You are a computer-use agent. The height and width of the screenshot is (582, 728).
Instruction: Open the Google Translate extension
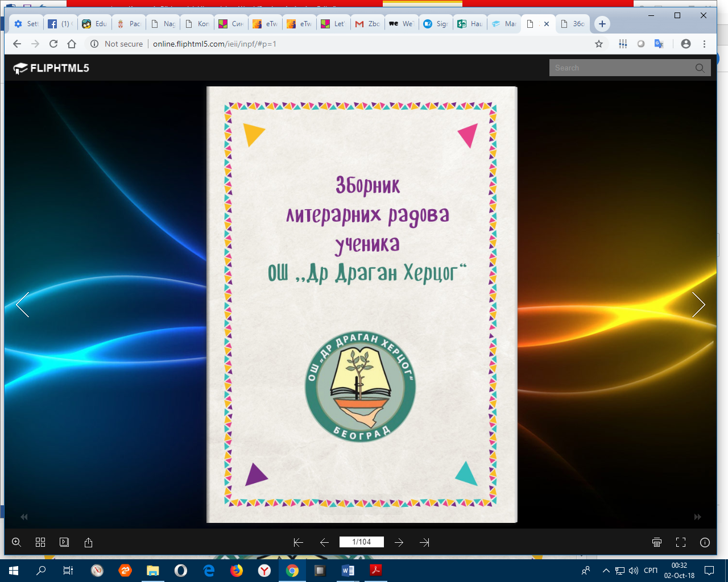point(659,44)
